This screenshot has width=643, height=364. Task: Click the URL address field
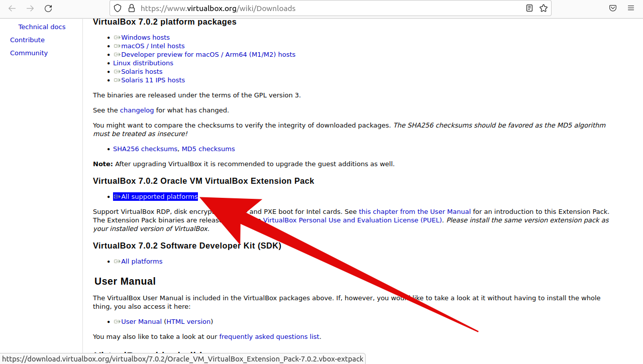pos(331,8)
